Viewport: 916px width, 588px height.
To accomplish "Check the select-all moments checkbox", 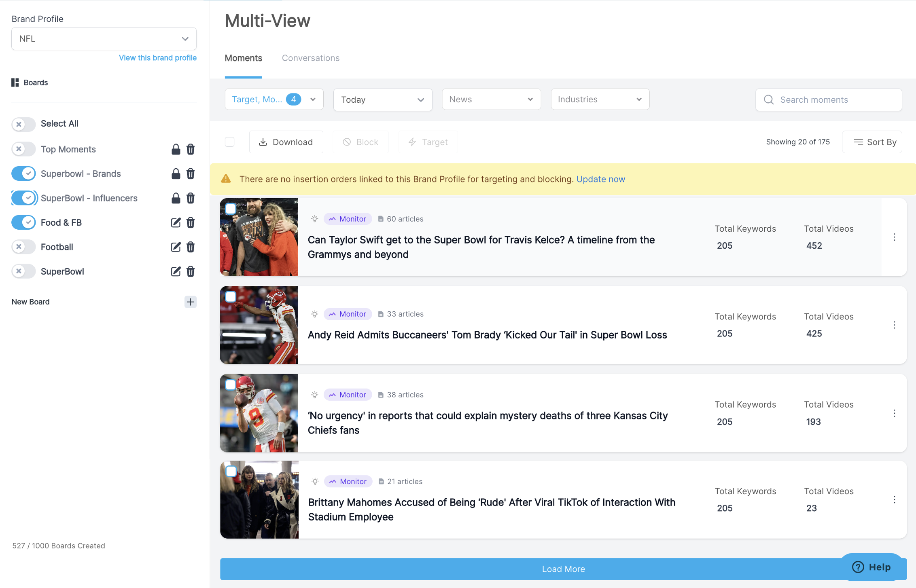I will click(x=229, y=142).
